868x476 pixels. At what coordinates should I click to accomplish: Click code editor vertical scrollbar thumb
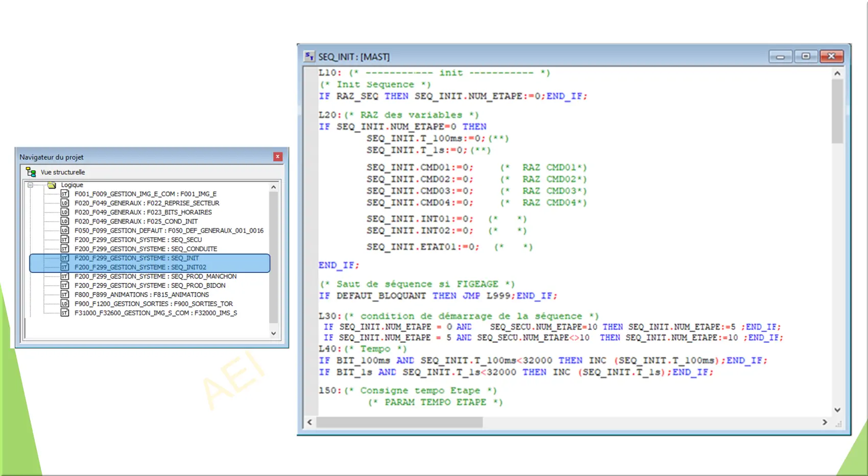(x=837, y=111)
